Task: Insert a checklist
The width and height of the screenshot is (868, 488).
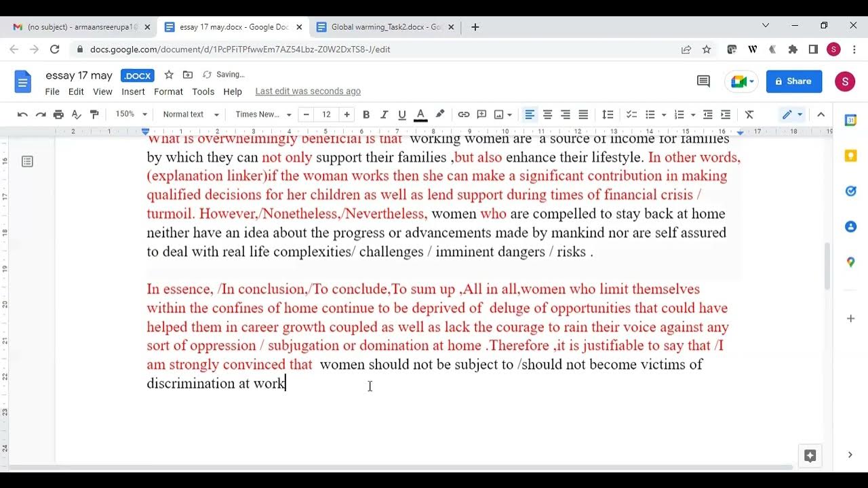Action: pyautogui.click(x=631, y=115)
